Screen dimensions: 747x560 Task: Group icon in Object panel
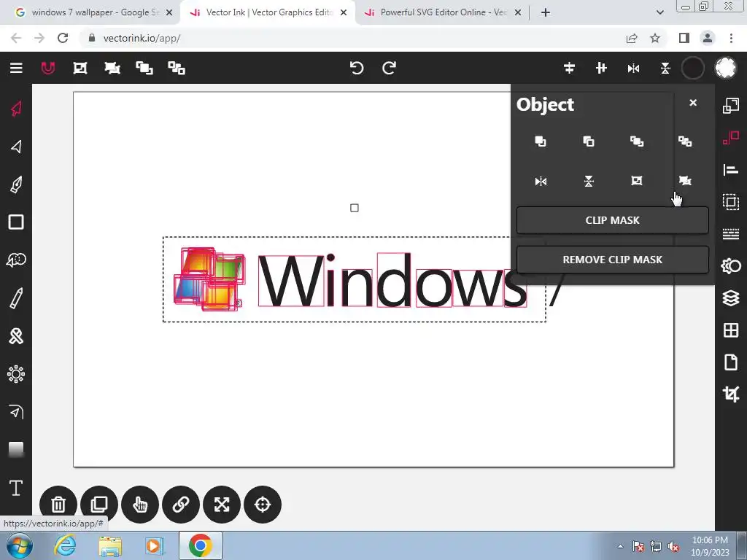tap(637, 181)
